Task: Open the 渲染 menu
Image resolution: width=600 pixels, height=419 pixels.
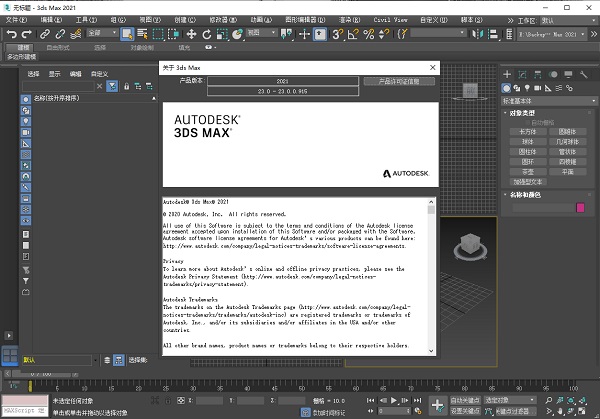Action: point(351,19)
